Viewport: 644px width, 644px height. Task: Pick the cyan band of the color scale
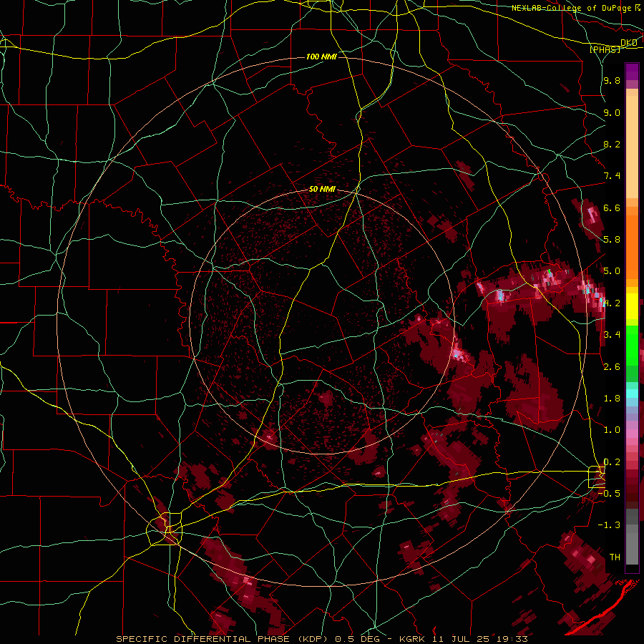coord(632,393)
